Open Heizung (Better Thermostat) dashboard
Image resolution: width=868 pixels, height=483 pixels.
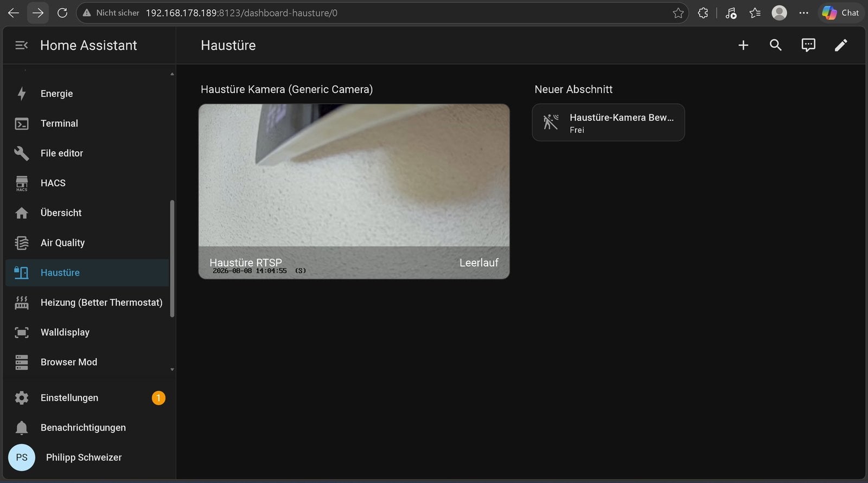pyautogui.click(x=87, y=302)
